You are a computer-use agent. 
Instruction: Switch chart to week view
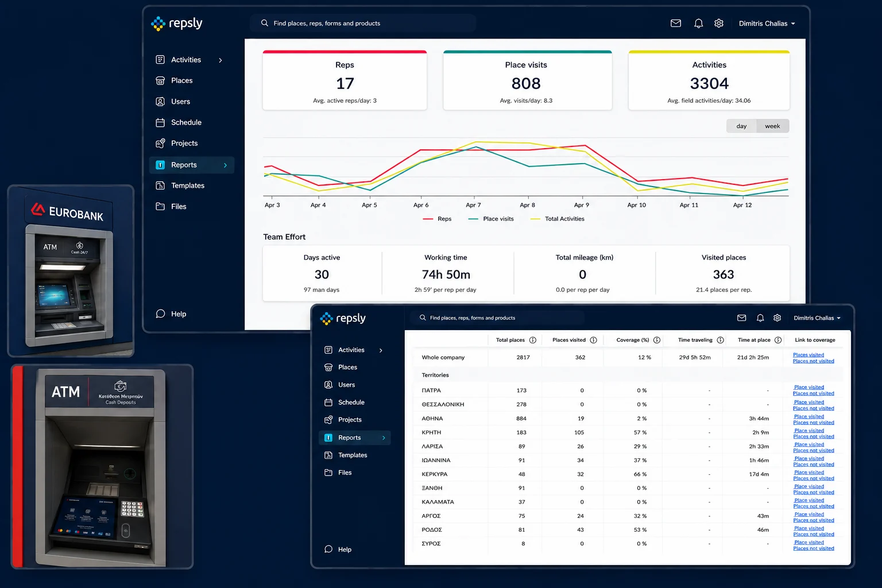(772, 126)
